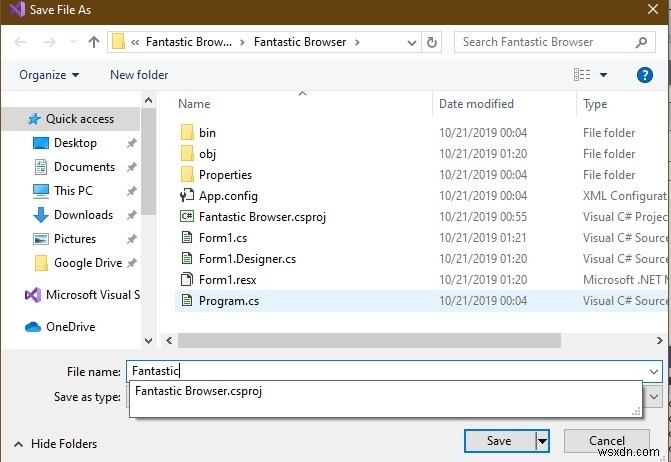Click horizontal scrollbar left arrow
Image resolution: width=671 pixels, height=462 pixels.
169,341
